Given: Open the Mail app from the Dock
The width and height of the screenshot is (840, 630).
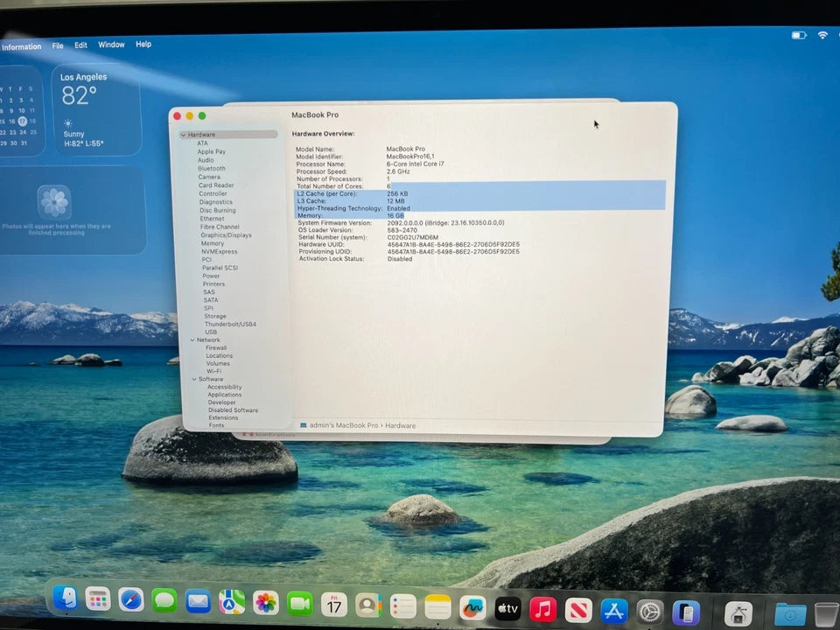Looking at the screenshot, I should [198, 604].
